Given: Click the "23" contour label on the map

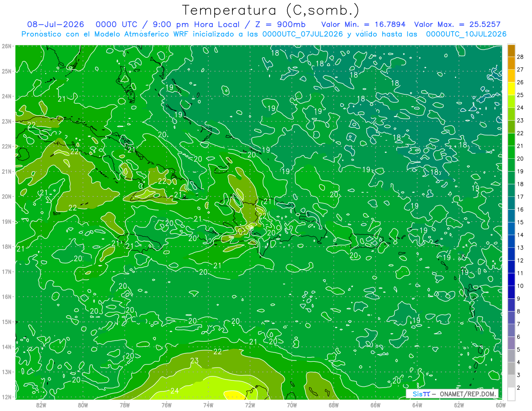Looking at the screenshot, I should pos(194,361).
